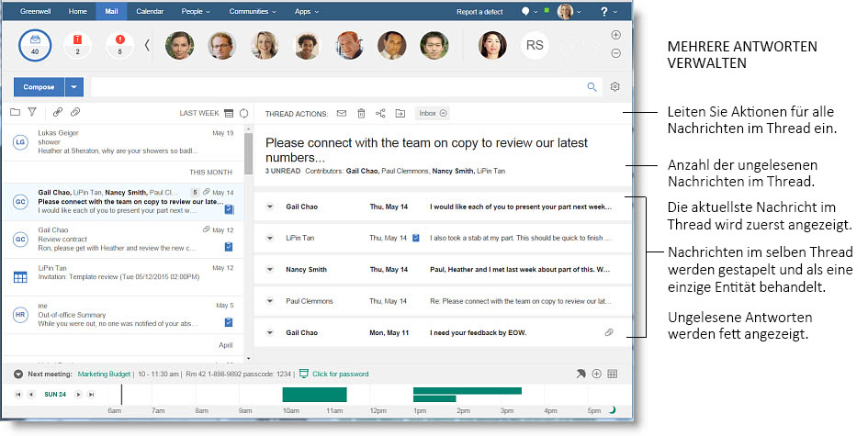Click the share icon in thread actions

[x=380, y=114]
